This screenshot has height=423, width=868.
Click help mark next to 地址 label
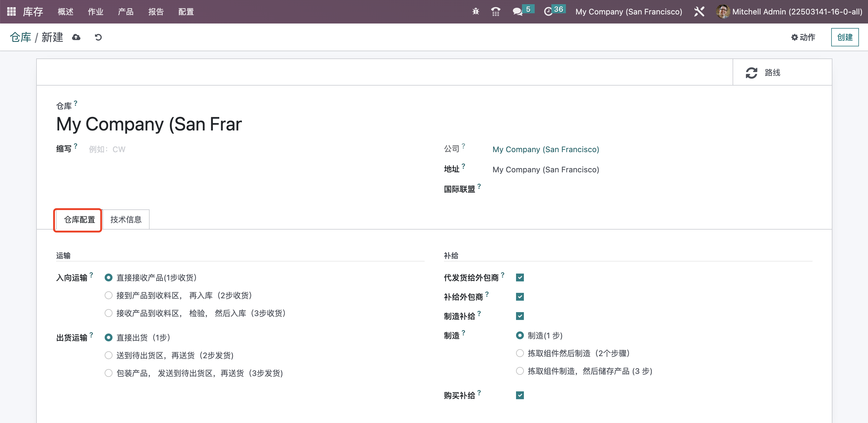pos(463,166)
